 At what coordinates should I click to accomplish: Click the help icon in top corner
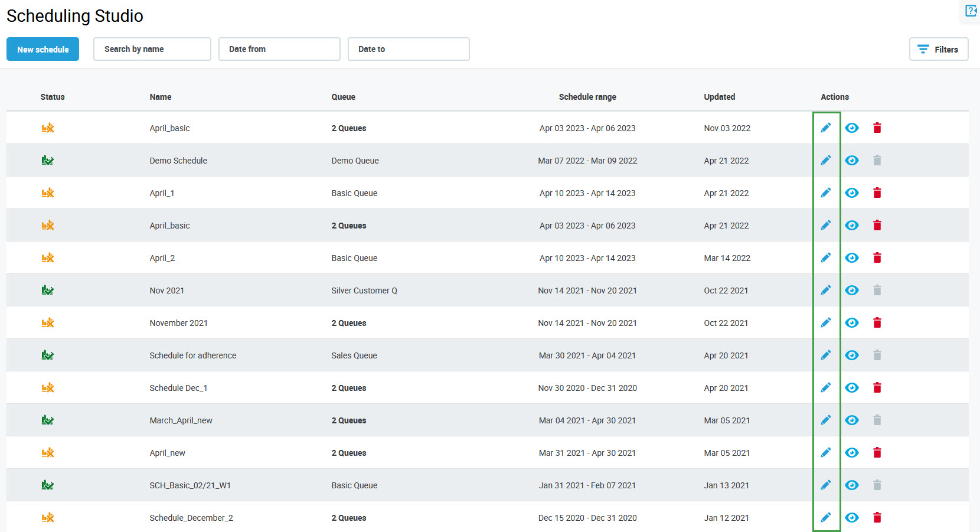click(x=971, y=11)
